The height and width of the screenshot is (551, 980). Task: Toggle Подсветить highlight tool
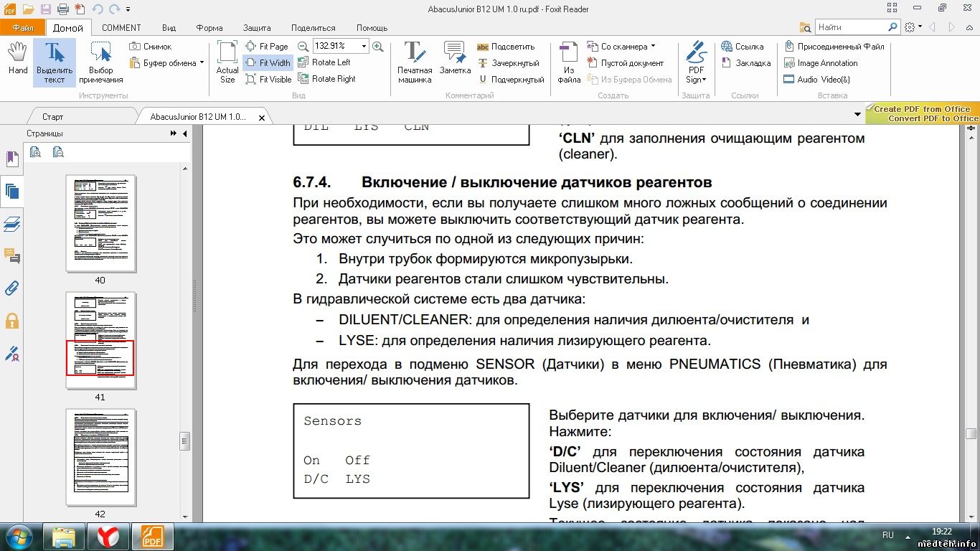507,47
